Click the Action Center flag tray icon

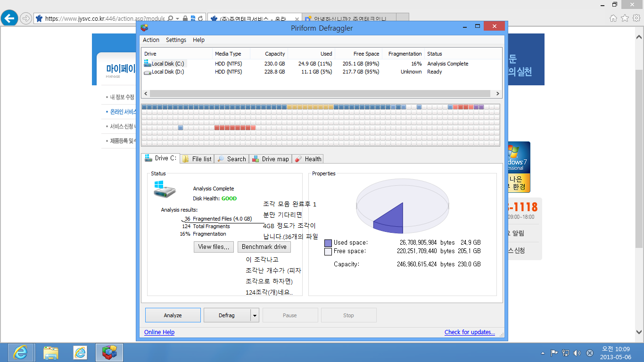[554, 353]
